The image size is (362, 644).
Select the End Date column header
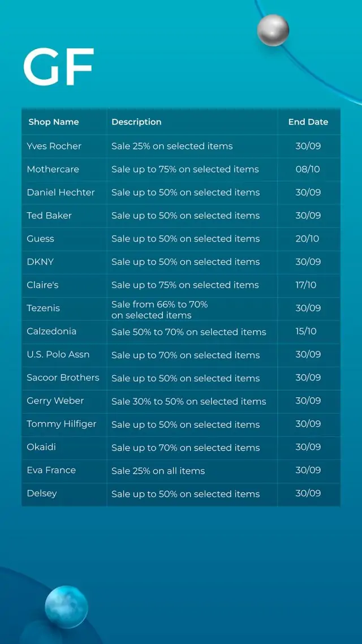pyautogui.click(x=308, y=122)
